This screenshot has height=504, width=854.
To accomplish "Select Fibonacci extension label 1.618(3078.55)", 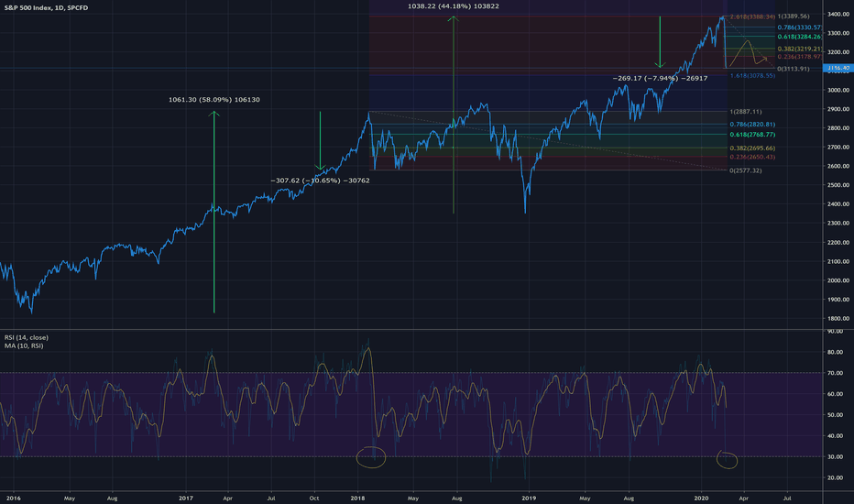I will point(752,76).
